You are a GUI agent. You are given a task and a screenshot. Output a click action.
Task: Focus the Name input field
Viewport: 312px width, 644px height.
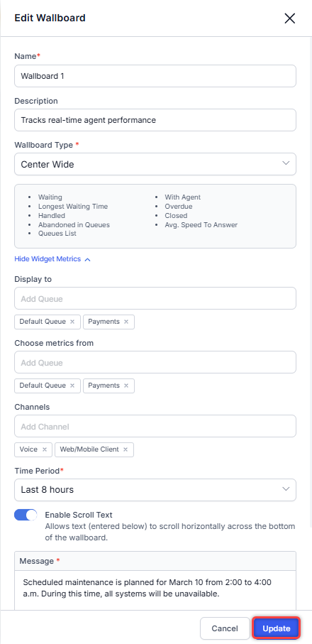tap(155, 75)
